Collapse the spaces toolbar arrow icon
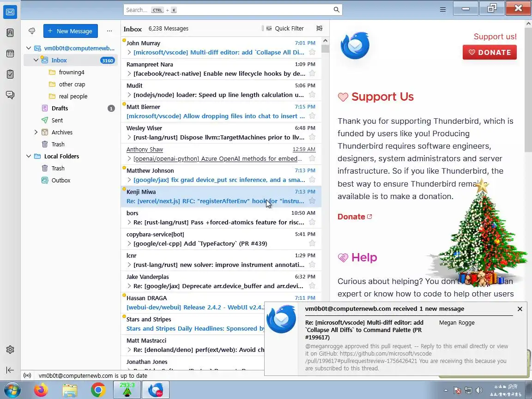This screenshot has width=532, height=399. 10,370
